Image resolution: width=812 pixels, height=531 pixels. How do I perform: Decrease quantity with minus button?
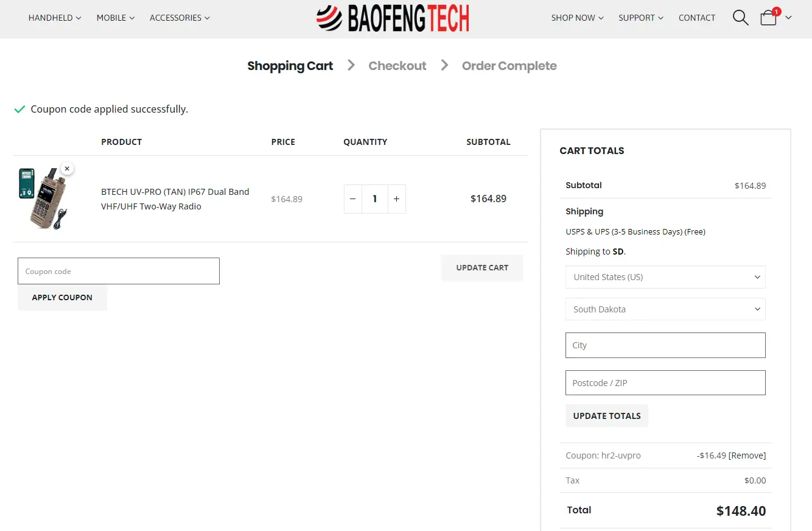[353, 199]
